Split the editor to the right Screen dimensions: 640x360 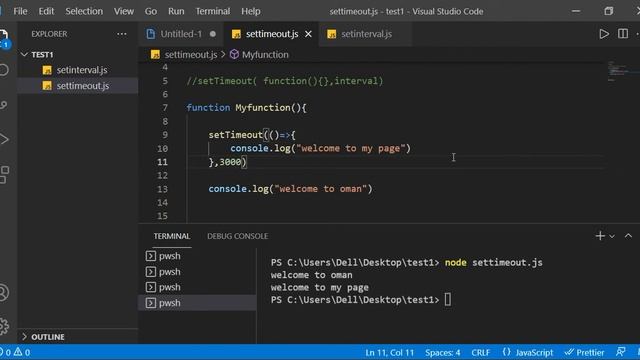[x=623, y=34]
